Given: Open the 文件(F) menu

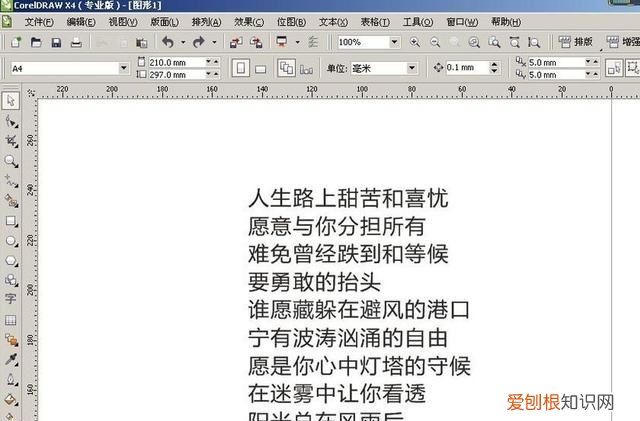Looking at the screenshot, I should point(39,22).
